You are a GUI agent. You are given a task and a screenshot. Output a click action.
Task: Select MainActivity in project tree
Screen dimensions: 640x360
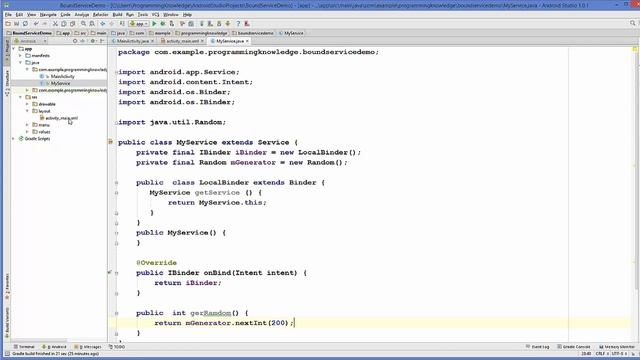pyautogui.click(x=62, y=76)
